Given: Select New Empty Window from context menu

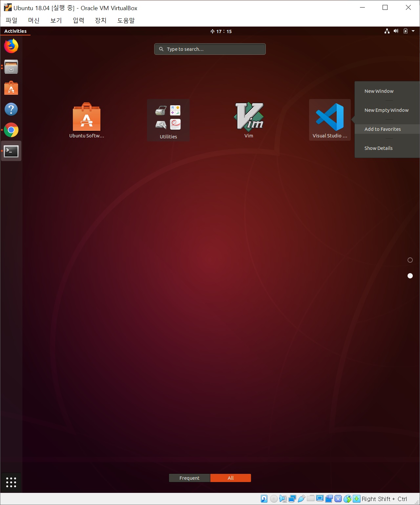Looking at the screenshot, I should 387,110.
